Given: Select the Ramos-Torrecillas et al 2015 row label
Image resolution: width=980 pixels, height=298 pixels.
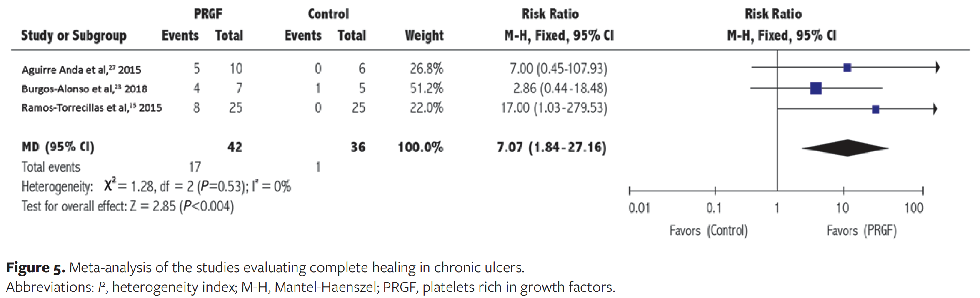Looking at the screenshot, I should pyautogui.click(x=91, y=108).
